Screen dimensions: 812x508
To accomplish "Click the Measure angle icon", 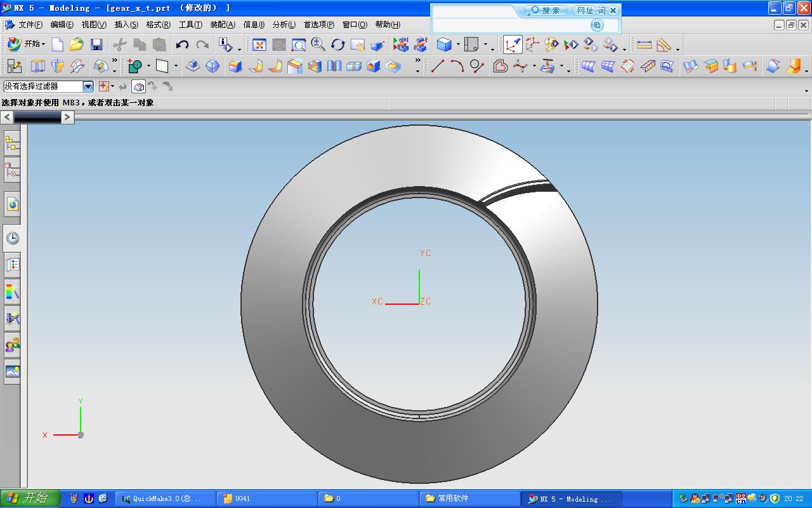I will click(x=664, y=44).
